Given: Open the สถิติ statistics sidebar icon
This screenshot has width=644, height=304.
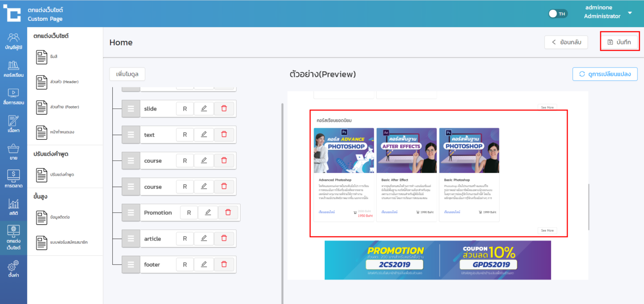Looking at the screenshot, I should tap(13, 207).
